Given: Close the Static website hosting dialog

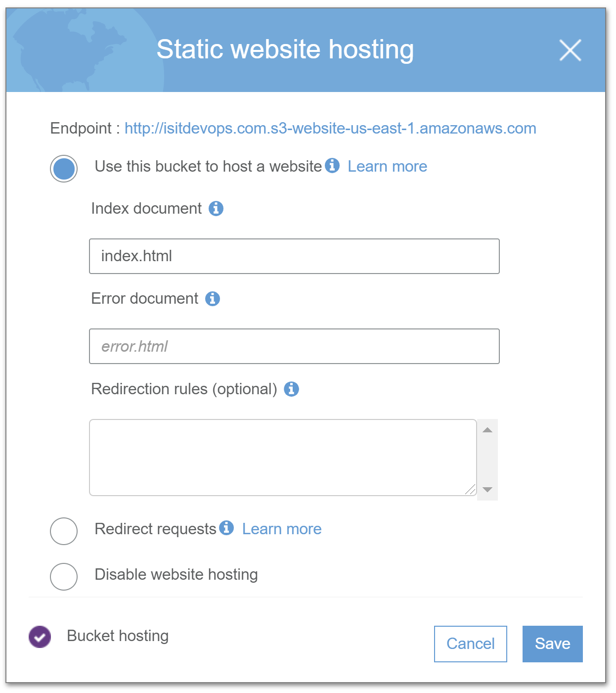Looking at the screenshot, I should [x=570, y=50].
